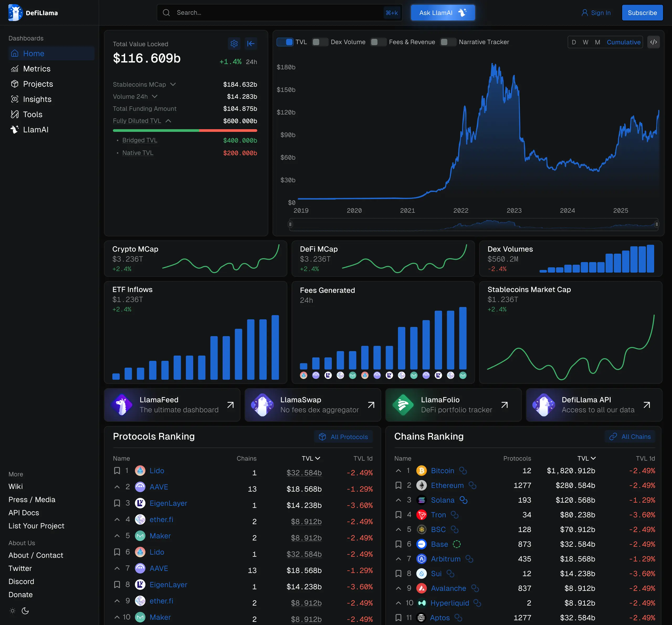The height and width of the screenshot is (625, 672).
Task: Click the EigenLayer logo in rank 8 row
Action: point(140,584)
